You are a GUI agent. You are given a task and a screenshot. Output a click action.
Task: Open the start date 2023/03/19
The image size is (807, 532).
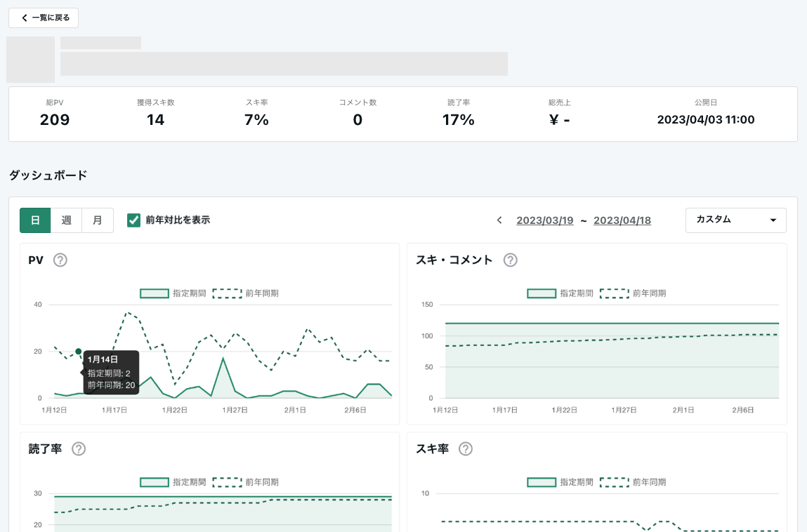[x=544, y=220]
